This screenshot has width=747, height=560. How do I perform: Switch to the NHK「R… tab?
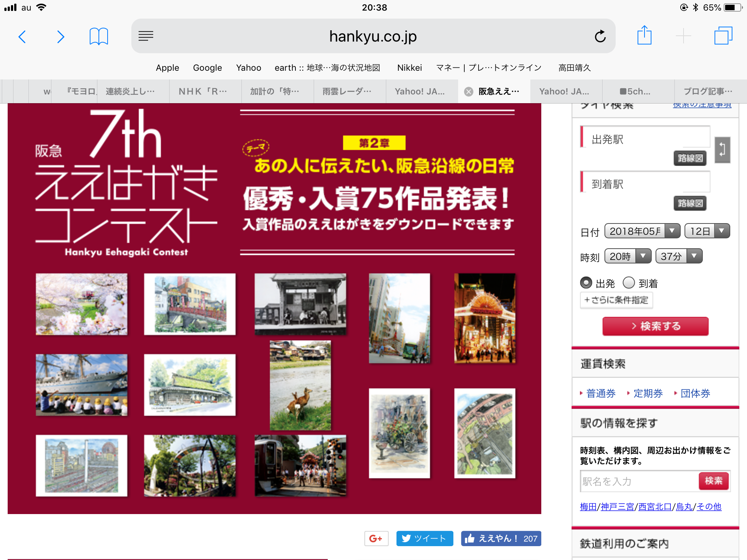tap(205, 92)
